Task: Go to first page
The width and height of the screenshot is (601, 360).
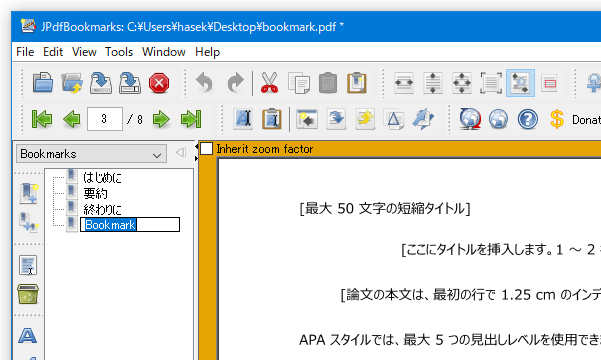Action: (x=42, y=119)
